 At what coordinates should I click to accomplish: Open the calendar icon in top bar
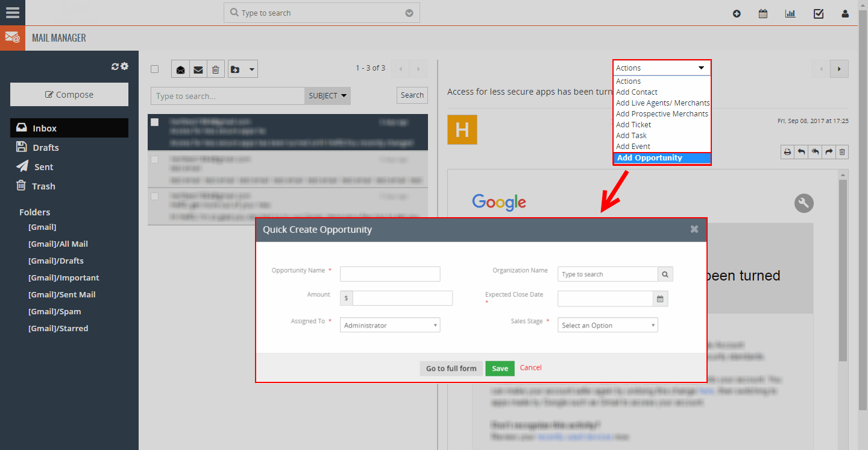763,13
